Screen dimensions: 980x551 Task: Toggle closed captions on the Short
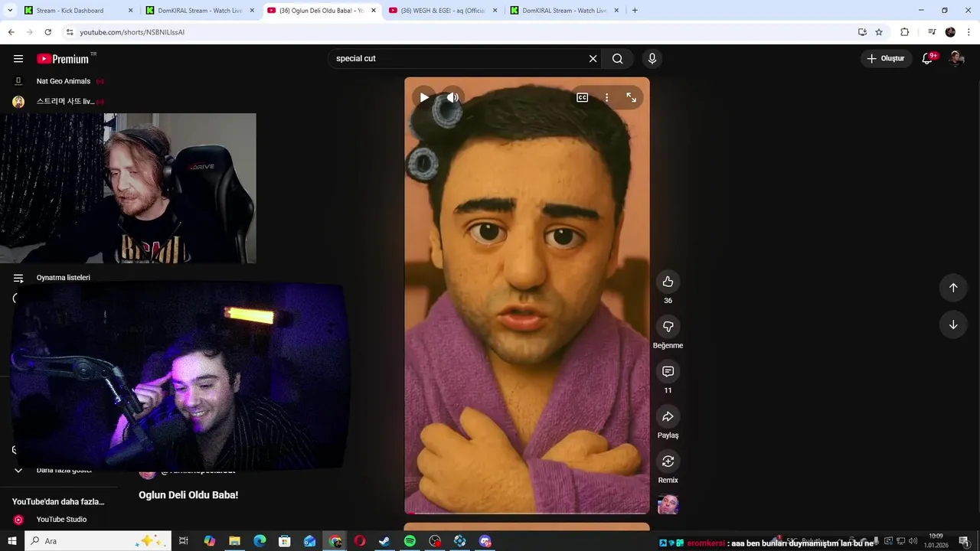pyautogui.click(x=582, y=97)
